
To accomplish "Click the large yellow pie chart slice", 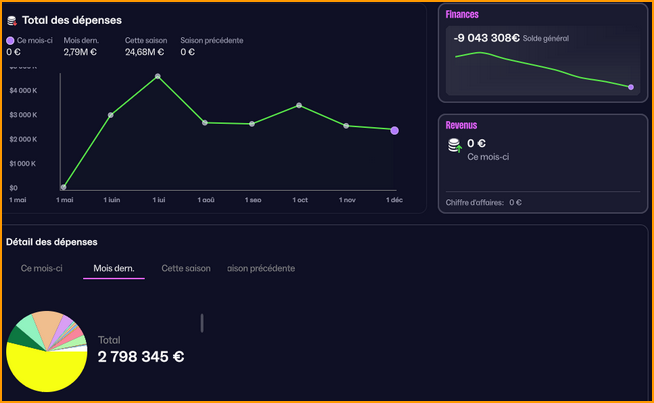I will (x=45, y=372).
